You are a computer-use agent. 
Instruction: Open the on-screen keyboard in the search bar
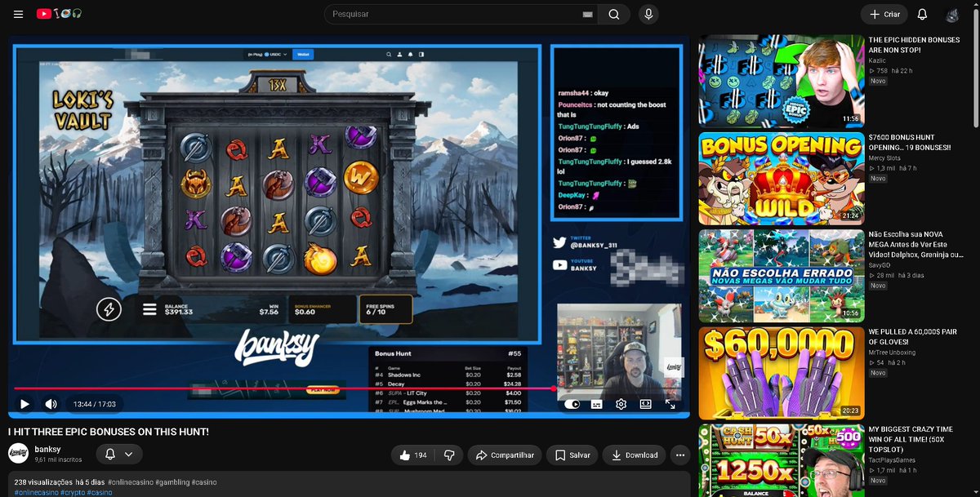click(x=588, y=15)
